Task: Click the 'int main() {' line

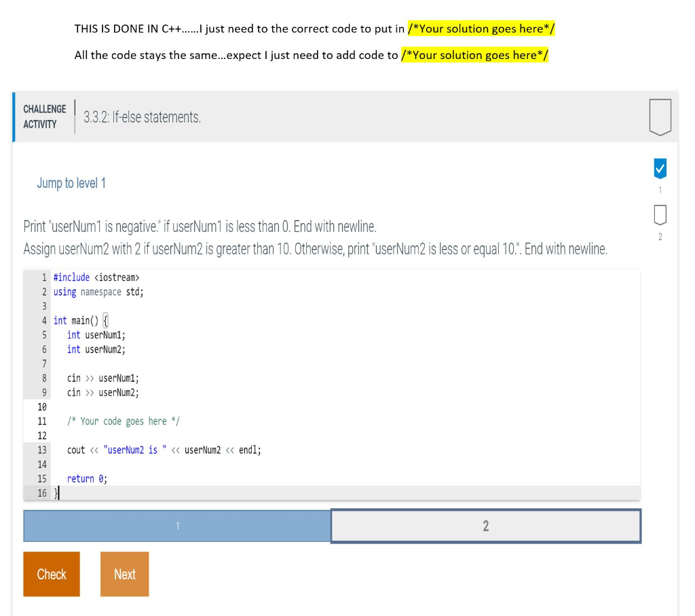Action: [x=81, y=320]
